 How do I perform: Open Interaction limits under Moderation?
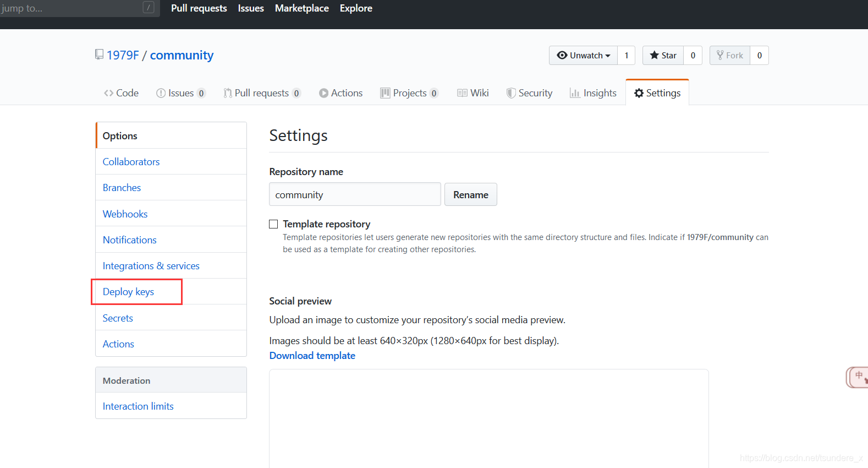[x=138, y=406]
